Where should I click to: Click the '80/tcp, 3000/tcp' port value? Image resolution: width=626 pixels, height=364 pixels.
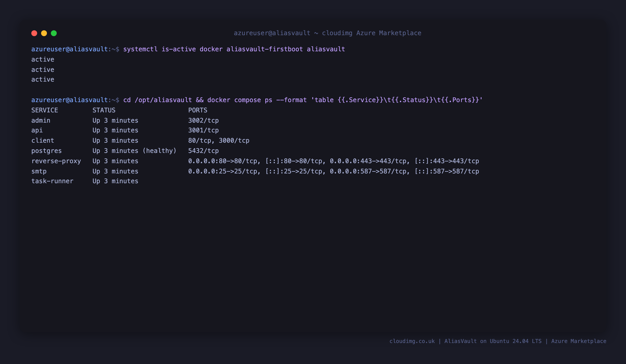[219, 140]
